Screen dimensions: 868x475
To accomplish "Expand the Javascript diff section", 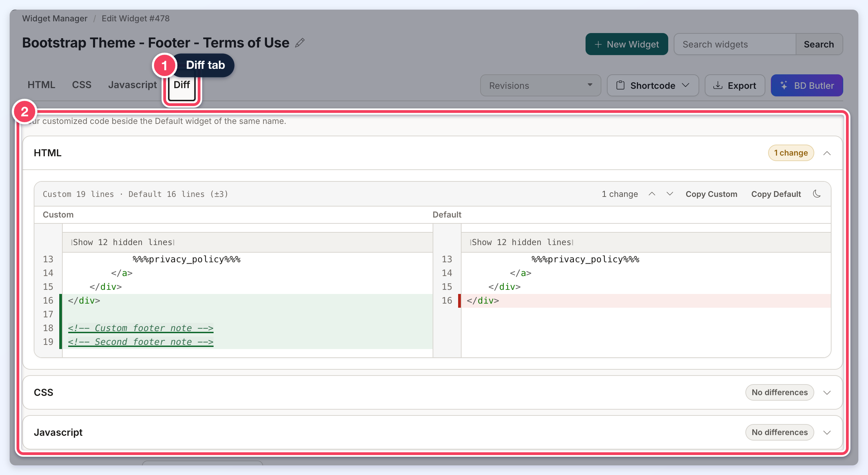I will point(827,432).
